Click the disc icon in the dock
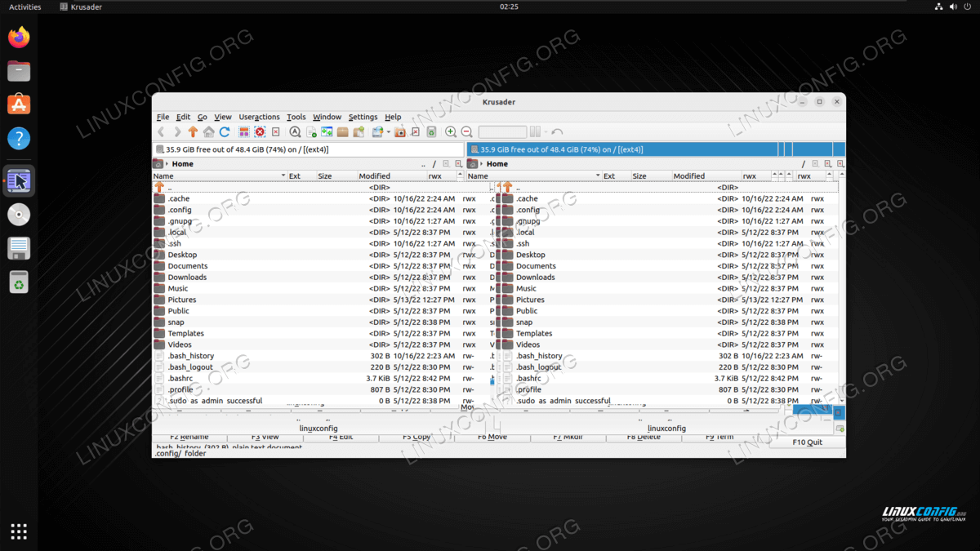The height and width of the screenshot is (551, 980). pos(19,214)
